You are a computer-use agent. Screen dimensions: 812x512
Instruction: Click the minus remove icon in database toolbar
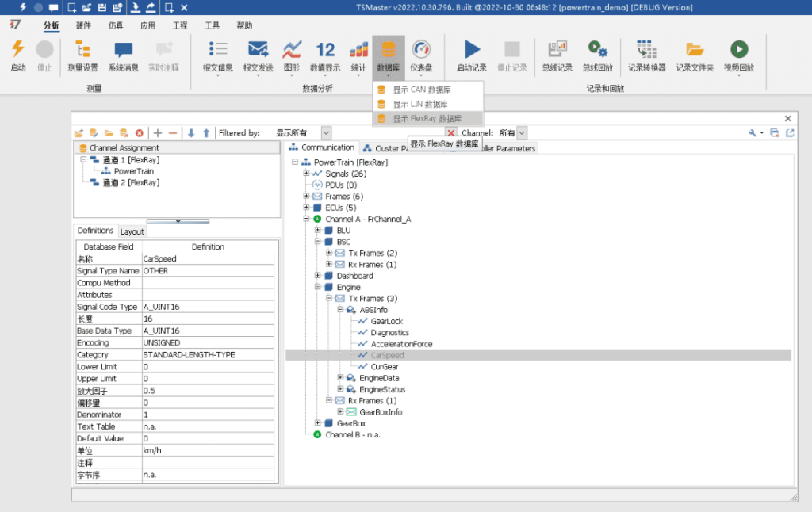click(173, 133)
